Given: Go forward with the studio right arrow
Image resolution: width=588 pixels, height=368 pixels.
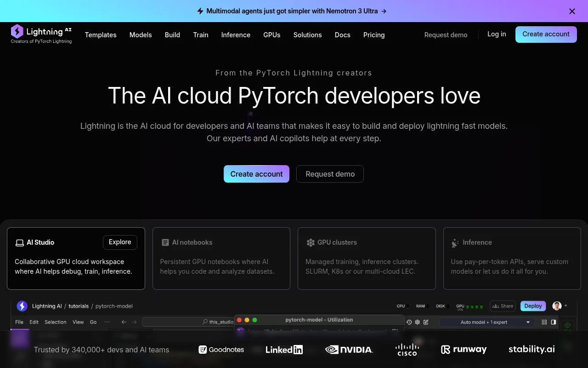Looking at the screenshot, I should tap(134, 322).
